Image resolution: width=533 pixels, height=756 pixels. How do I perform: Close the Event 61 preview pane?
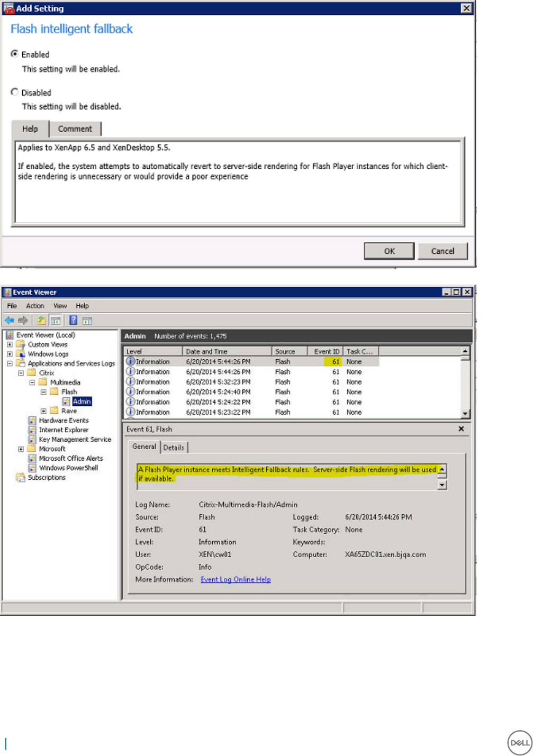[461, 429]
